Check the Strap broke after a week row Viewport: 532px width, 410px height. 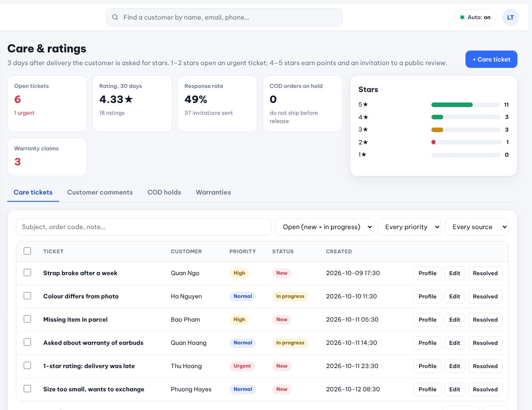click(x=27, y=273)
